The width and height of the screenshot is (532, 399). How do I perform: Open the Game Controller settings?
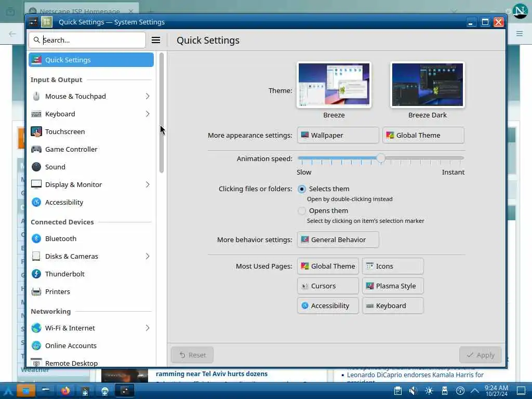pyautogui.click(x=91, y=149)
